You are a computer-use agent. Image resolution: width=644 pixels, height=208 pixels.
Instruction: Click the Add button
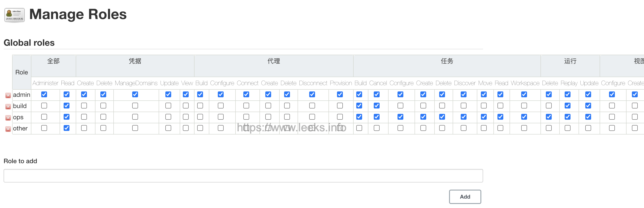(465, 197)
